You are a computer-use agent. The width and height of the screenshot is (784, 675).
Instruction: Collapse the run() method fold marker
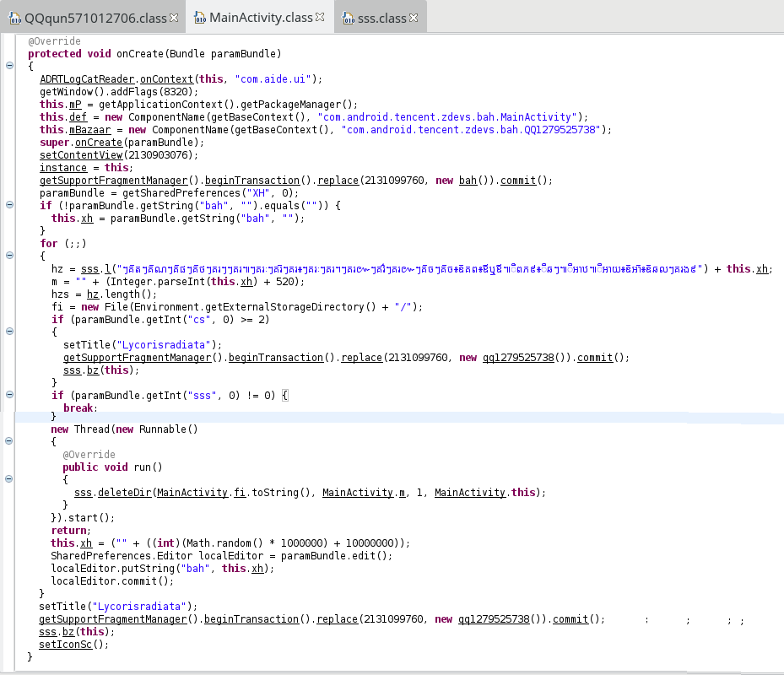9,479
